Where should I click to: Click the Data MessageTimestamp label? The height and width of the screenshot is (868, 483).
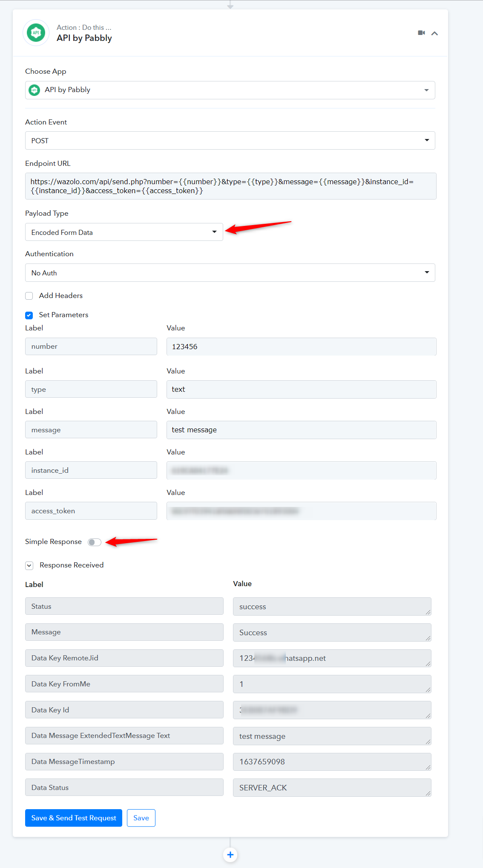[x=124, y=762]
